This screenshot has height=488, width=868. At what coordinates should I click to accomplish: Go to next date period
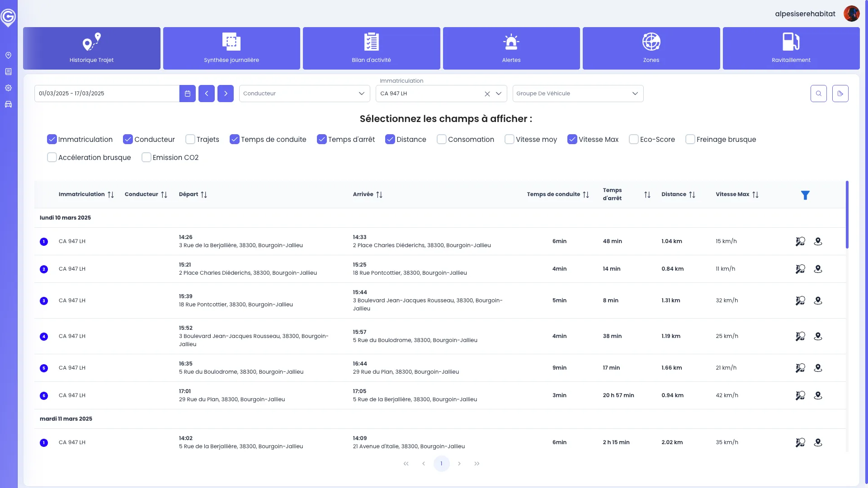point(226,94)
